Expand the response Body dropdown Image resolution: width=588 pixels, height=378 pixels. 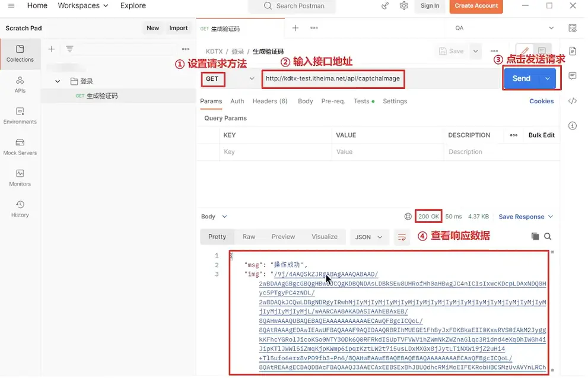pos(214,217)
